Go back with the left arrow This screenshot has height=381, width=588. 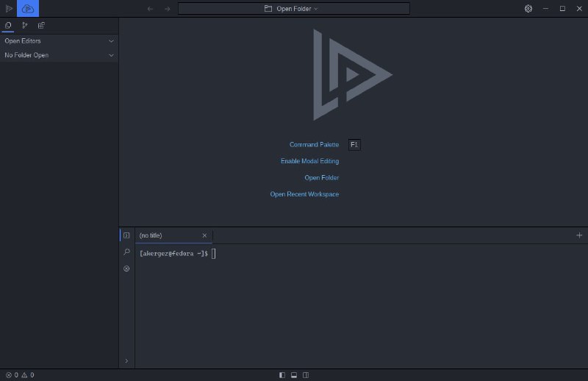(x=150, y=9)
